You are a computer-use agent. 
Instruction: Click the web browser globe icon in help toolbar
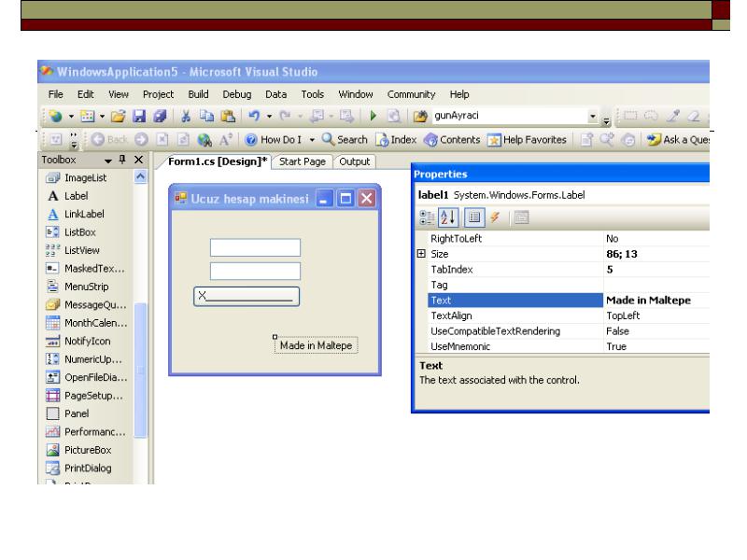[x=204, y=139]
